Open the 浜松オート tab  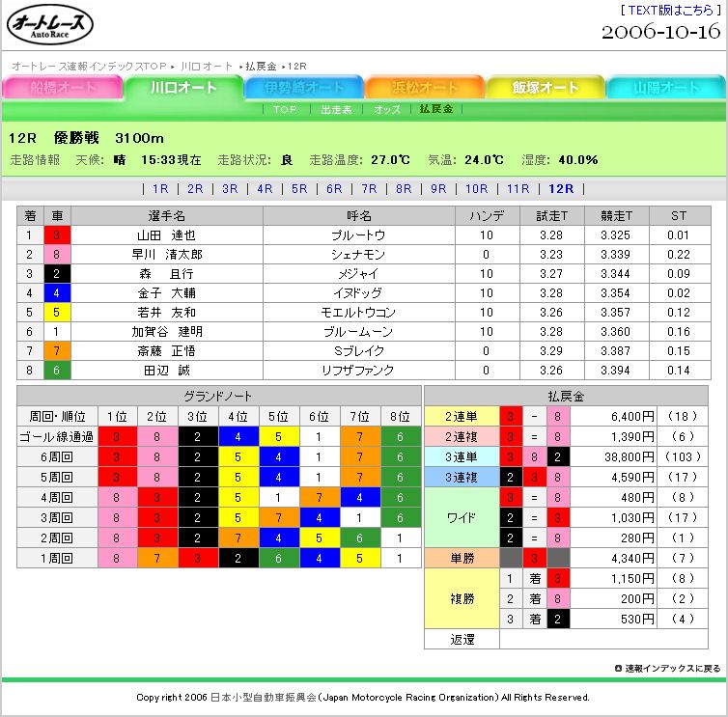(x=425, y=87)
